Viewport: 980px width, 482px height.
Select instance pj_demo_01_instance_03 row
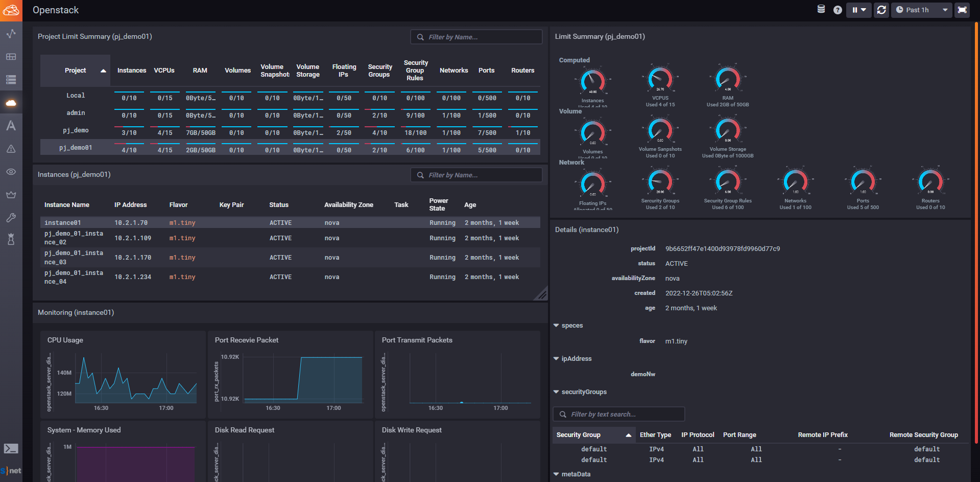point(290,258)
